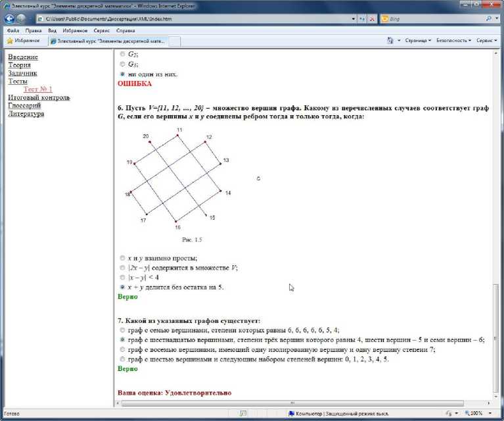Expand the Страница dropdown menu
The image size is (504, 421).
418,41
